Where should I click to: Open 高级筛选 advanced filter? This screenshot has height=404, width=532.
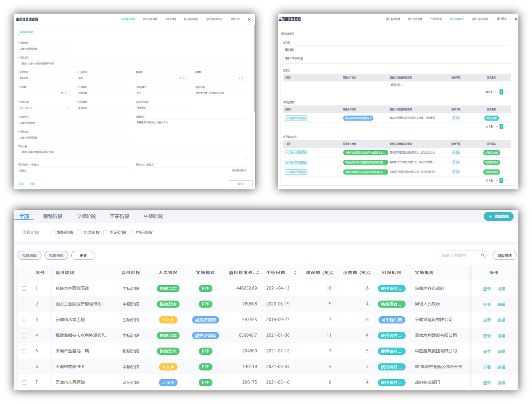pos(504,255)
